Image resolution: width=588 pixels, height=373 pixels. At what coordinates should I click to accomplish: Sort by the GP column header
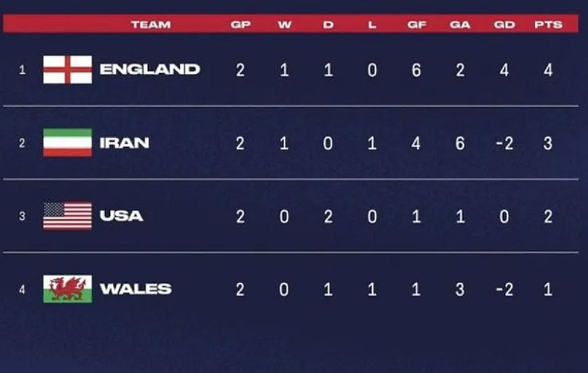[x=240, y=25]
